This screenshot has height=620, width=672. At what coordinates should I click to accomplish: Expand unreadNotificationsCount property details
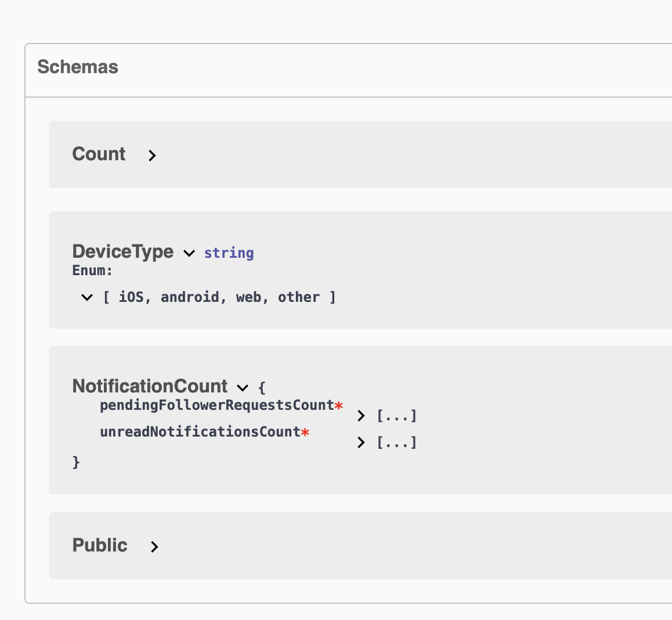click(361, 442)
